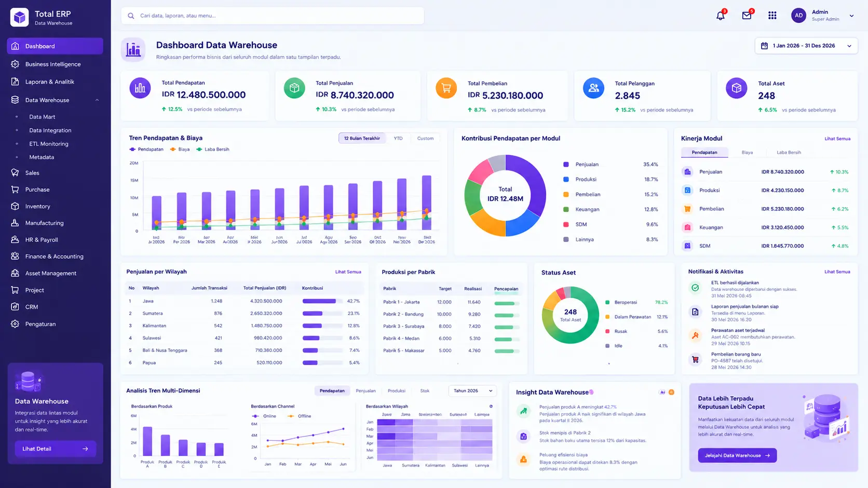Click the Project sidebar icon
This screenshot has width=868, height=488.
pyautogui.click(x=15, y=290)
